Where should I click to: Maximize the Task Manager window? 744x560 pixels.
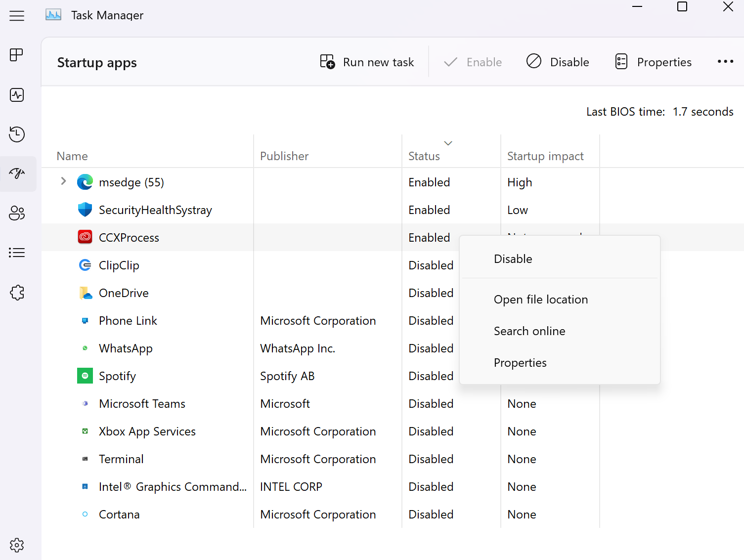tap(682, 6)
